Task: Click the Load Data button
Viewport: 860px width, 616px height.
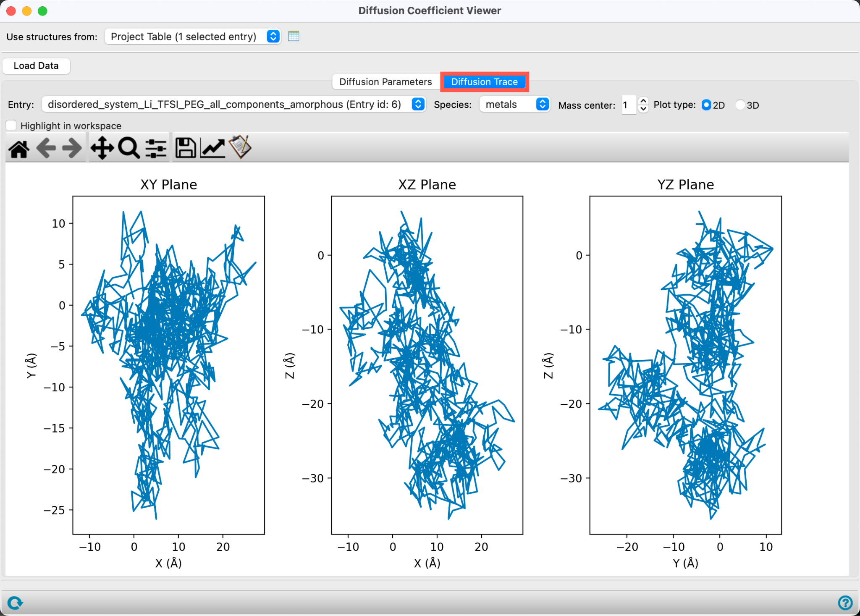Action: [x=36, y=66]
